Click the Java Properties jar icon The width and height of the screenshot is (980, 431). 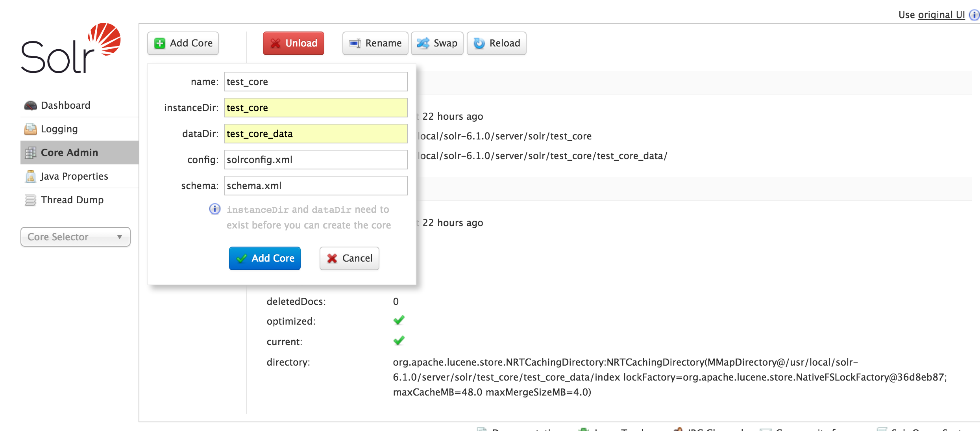tap(31, 176)
